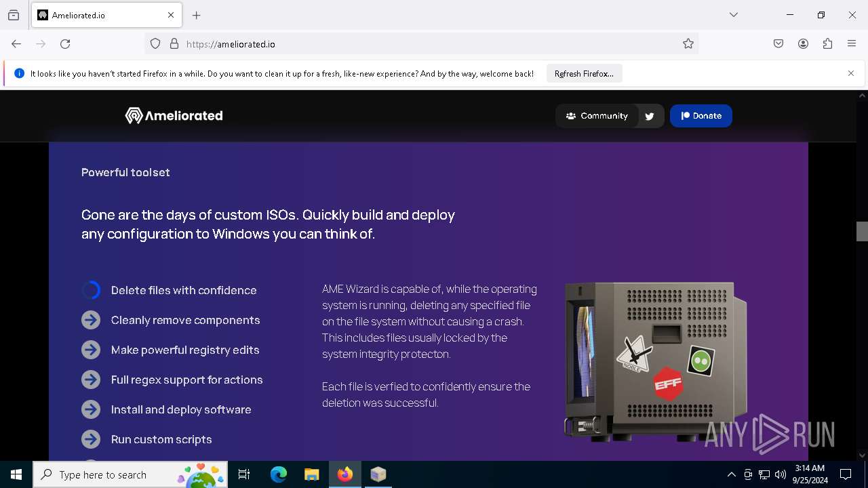Select 'Delete files with confidence' feature
868x488 pixels.
[x=184, y=290]
